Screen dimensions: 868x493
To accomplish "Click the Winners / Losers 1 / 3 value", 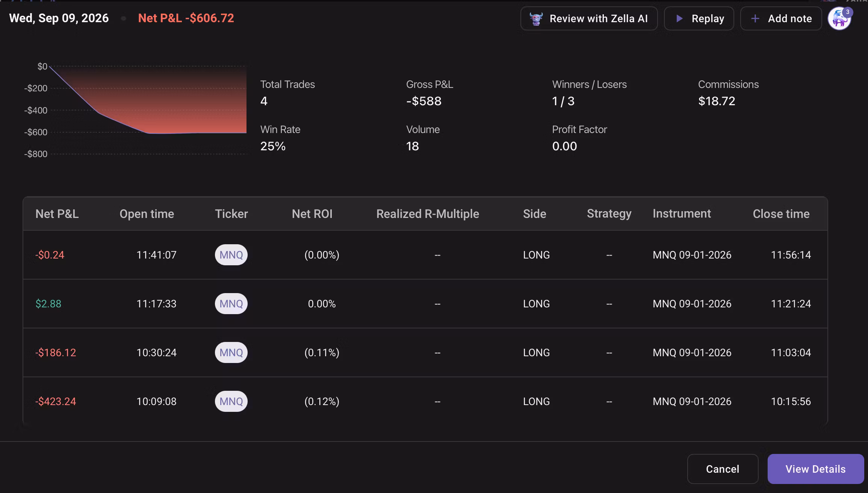I will click(x=563, y=101).
